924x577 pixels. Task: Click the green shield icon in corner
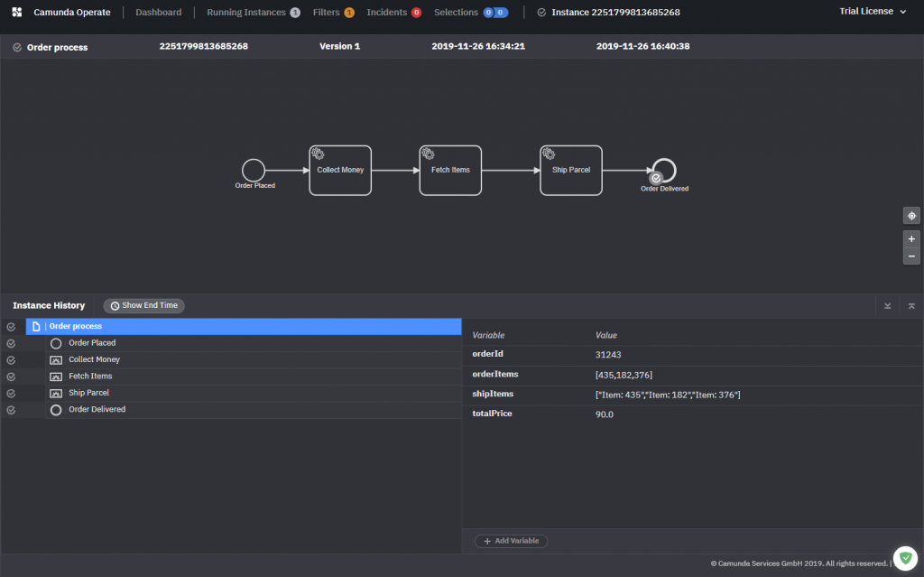(906, 557)
